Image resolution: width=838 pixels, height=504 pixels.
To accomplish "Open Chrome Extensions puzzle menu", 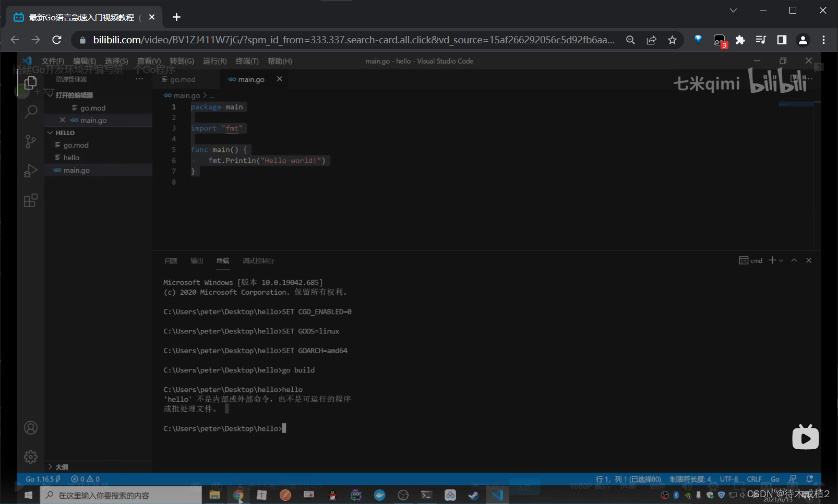I will coord(740,40).
